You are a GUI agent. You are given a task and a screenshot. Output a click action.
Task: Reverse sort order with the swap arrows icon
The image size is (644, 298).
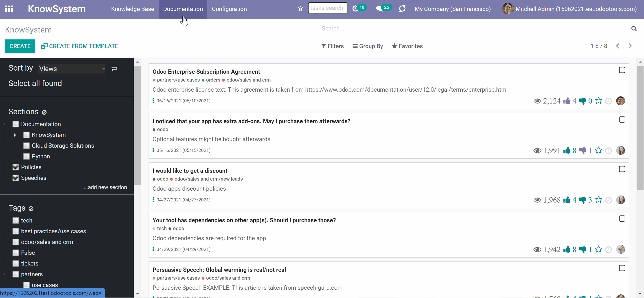click(114, 69)
